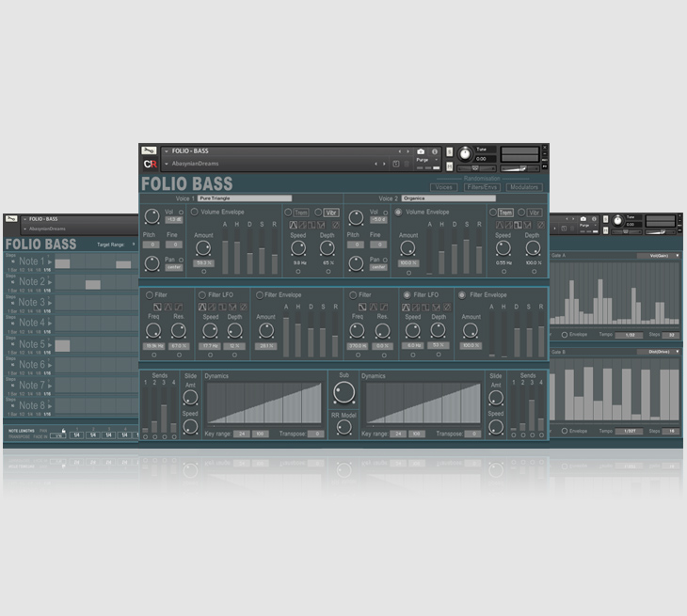
Task: Toggle the Voice 1 Trem radio button
Action: (x=288, y=213)
